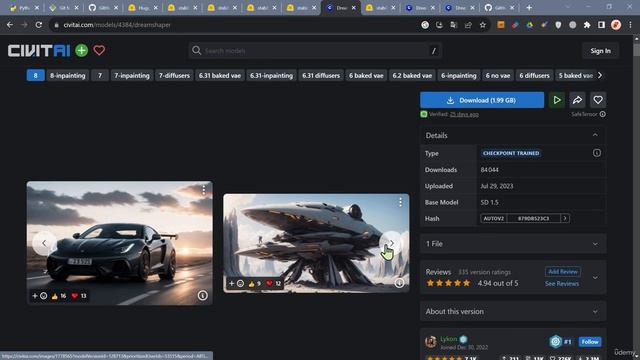Click the previous image arrow in gallery
Image resolution: width=640 pixels, height=360 pixels.
pos(44,243)
